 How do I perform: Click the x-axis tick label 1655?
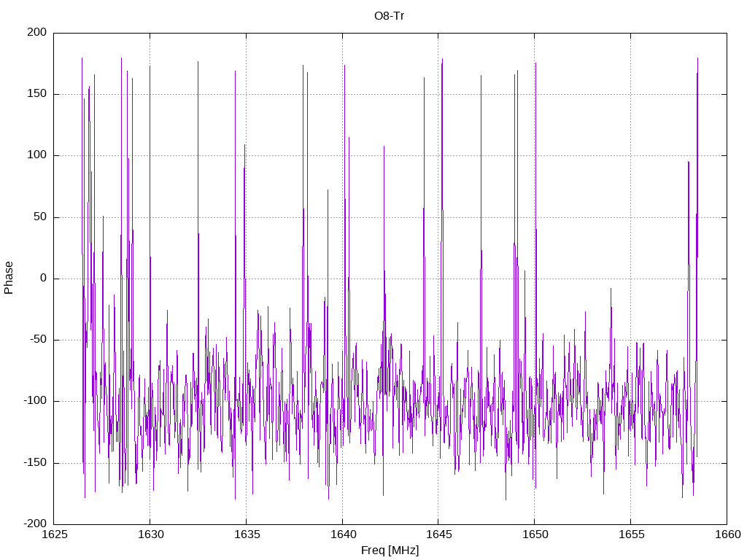(x=631, y=534)
